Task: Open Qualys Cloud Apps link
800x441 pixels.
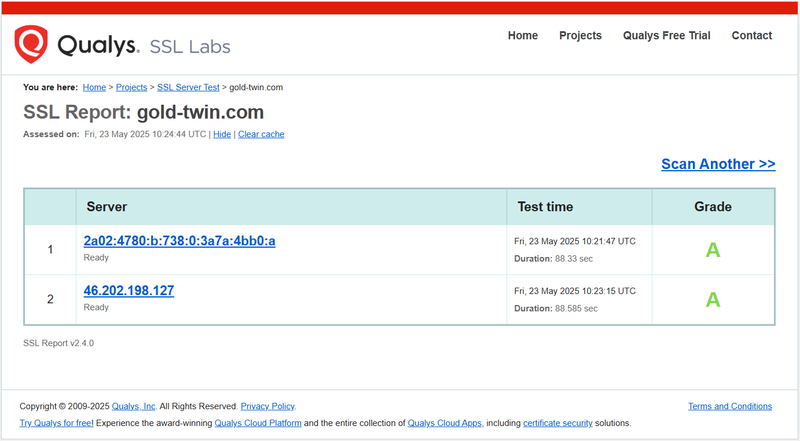Action: 445,423
